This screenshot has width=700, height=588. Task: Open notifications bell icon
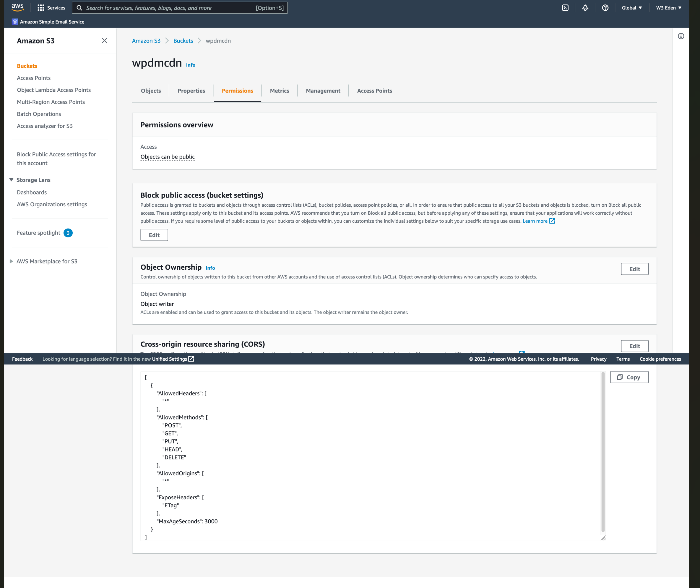[x=585, y=8]
